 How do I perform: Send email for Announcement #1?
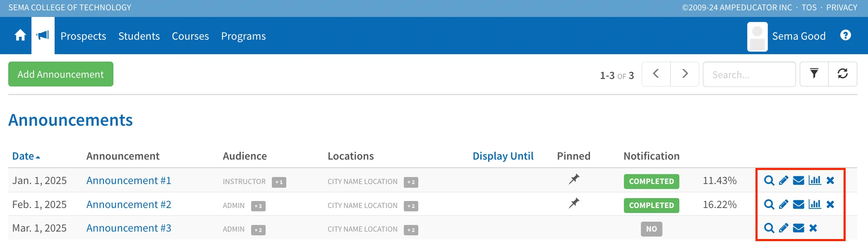798,181
